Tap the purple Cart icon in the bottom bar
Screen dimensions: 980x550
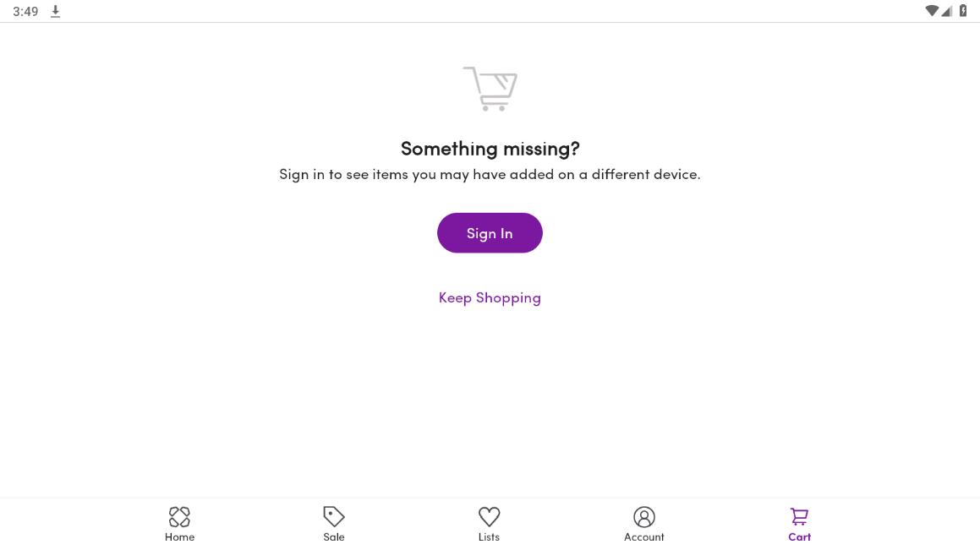tap(799, 516)
